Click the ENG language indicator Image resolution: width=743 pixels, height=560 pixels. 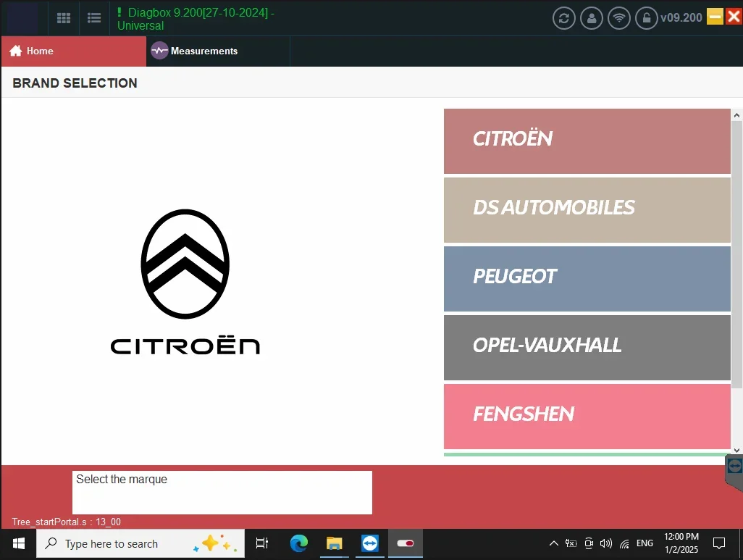pyautogui.click(x=645, y=543)
